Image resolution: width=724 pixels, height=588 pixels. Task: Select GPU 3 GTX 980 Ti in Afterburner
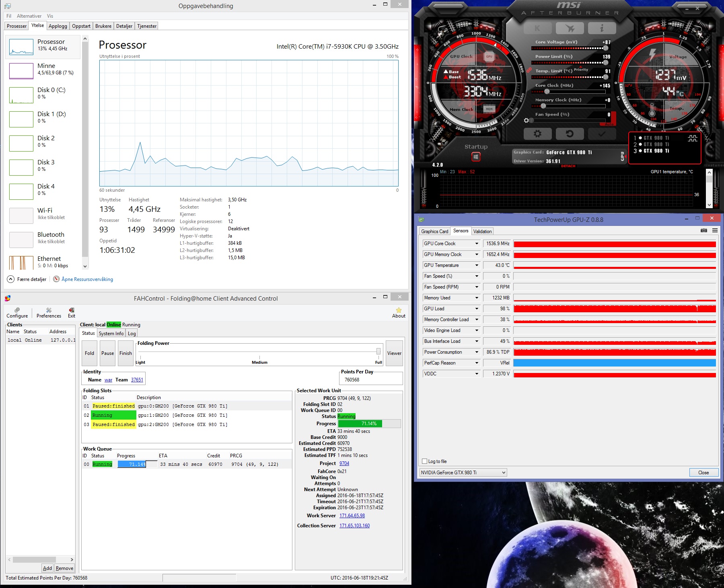[x=651, y=151]
